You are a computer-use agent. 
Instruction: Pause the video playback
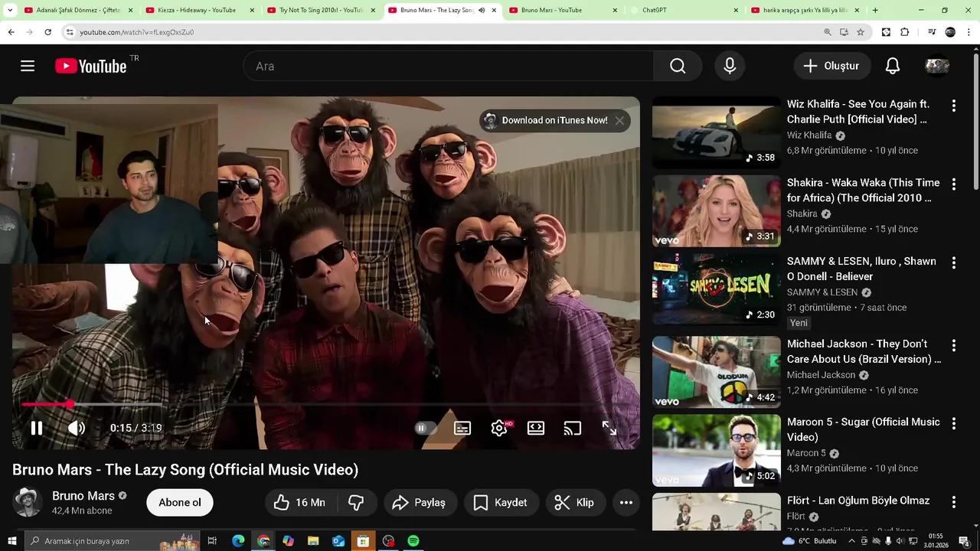coord(36,428)
